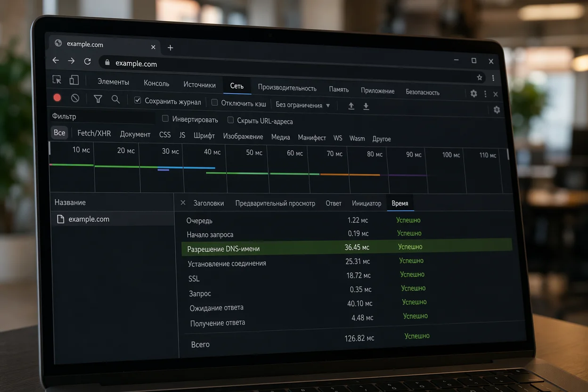The height and width of the screenshot is (392, 588).
Task: Open the Производительность panel tab
Action: tap(287, 88)
